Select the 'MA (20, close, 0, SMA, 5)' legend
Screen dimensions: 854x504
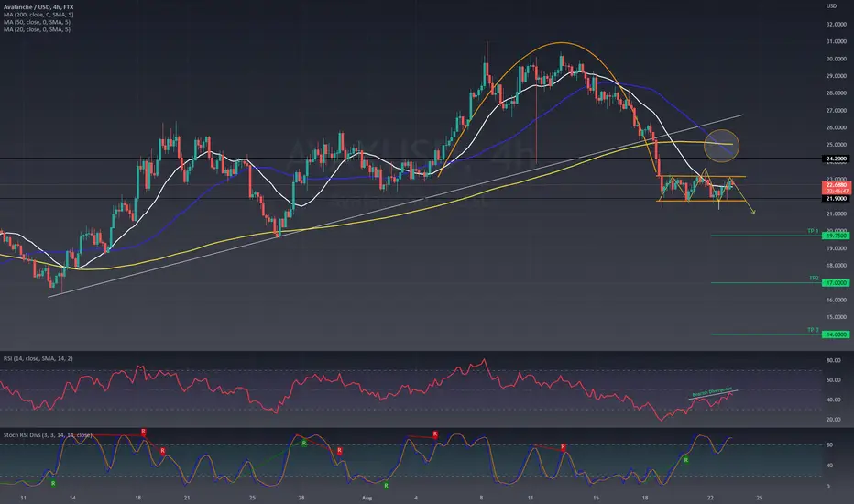coord(37,29)
